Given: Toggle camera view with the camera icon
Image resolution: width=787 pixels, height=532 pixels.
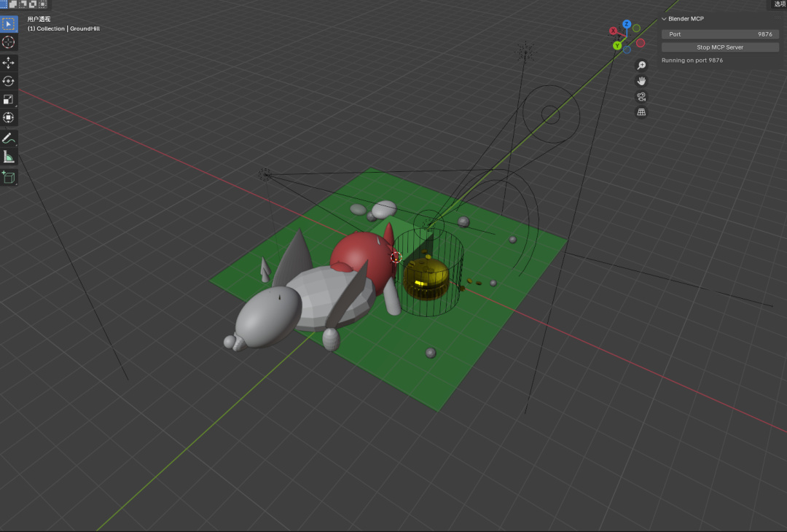Looking at the screenshot, I should pos(641,96).
